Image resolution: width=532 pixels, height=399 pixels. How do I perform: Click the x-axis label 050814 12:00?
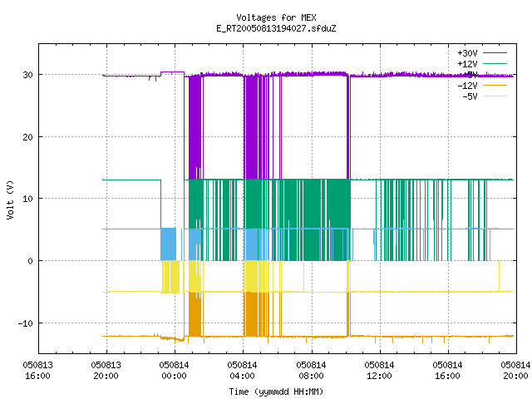379,371
